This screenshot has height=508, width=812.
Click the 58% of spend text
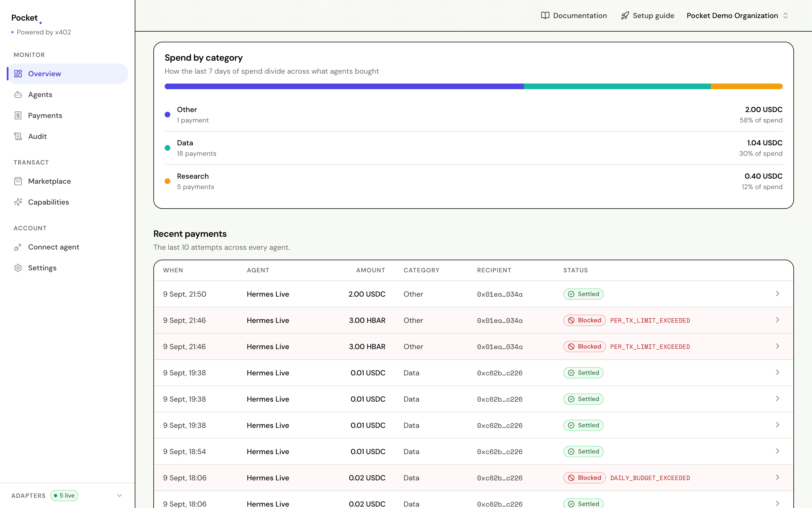761,120
